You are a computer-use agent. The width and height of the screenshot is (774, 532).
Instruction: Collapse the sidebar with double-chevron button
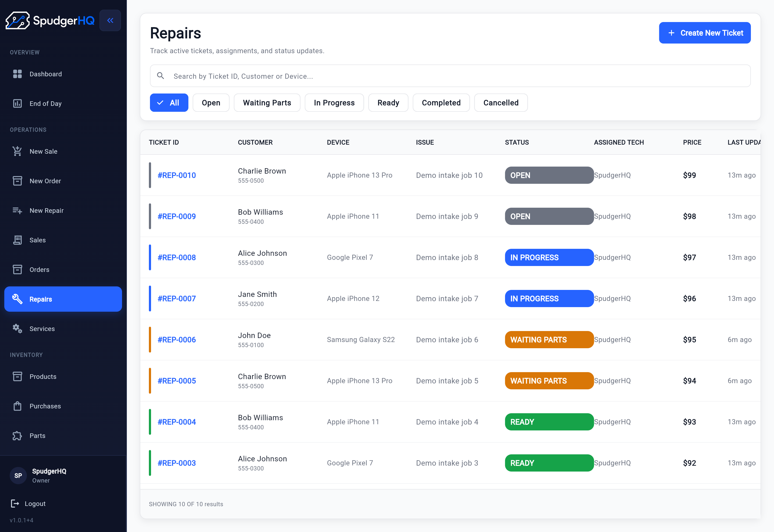pyautogui.click(x=110, y=20)
